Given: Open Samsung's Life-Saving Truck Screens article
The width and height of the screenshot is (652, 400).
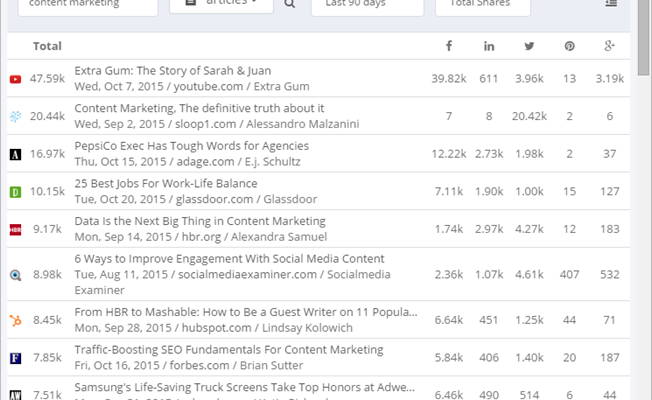Looking at the screenshot, I should point(244,387).
